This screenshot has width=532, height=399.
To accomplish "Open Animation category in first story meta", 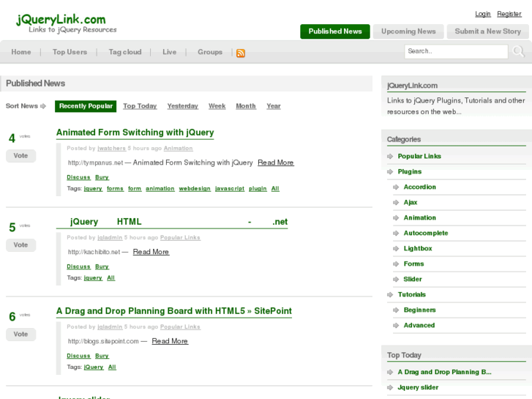I will (x=178, y=149).
